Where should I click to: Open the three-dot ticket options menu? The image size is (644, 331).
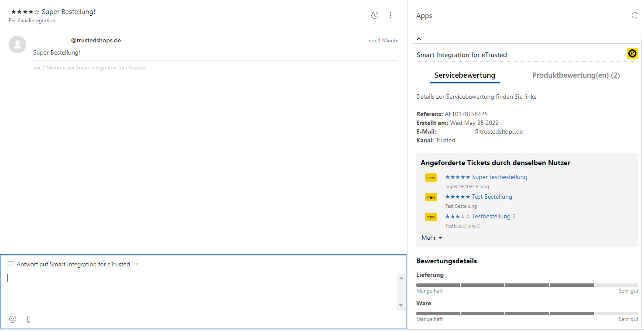(x=390, y=16)
